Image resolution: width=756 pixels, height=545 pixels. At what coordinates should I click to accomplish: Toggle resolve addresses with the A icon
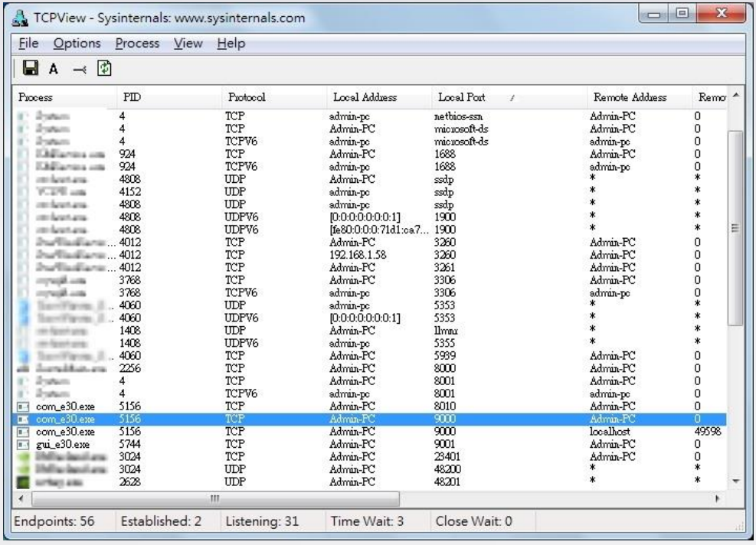point(53,69)
